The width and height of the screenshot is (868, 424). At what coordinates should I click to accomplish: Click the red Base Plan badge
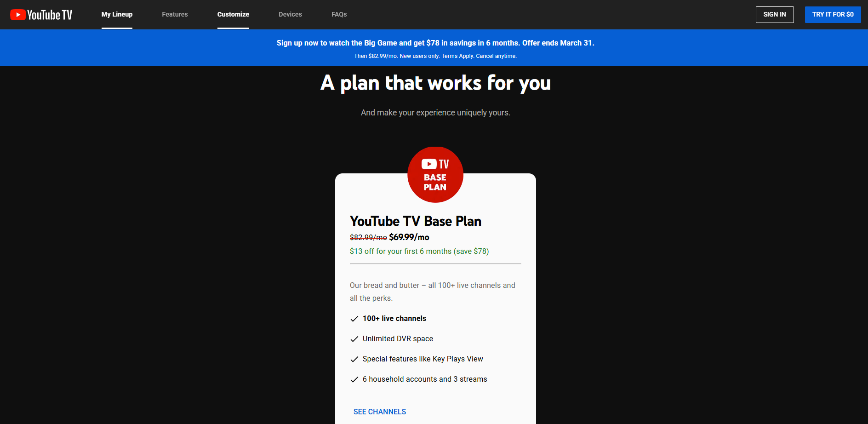pos(435,175)
